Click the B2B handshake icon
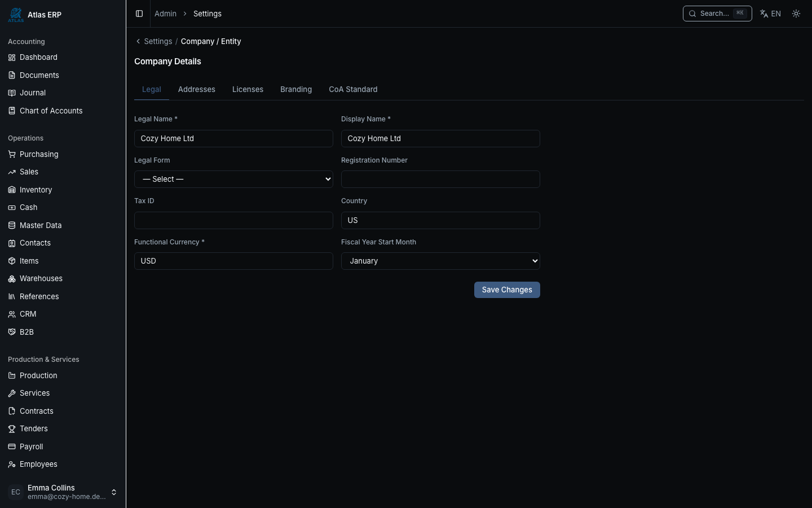This screenshot has width=812, height=508. 12,332
